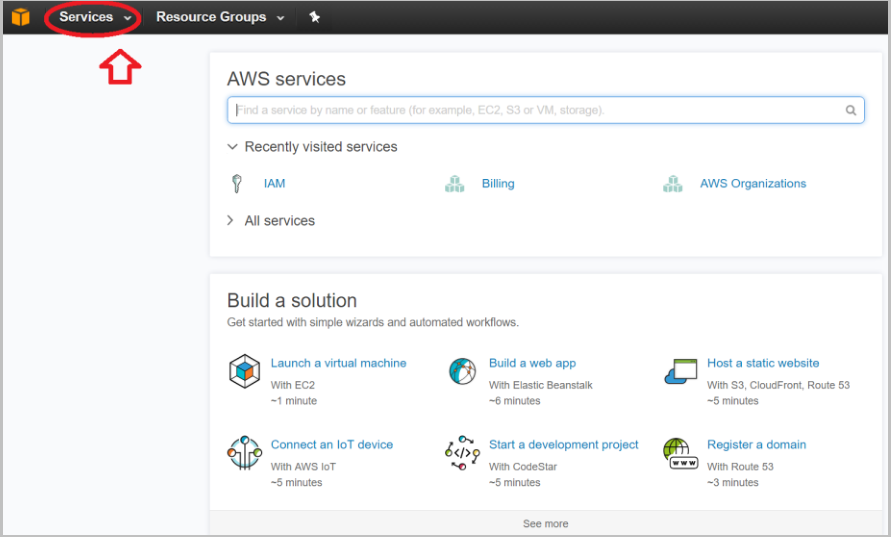Viewport: 891px width, 537px height.
Task: Click the Resource Groups dropdown chevron
Action: 281,18
